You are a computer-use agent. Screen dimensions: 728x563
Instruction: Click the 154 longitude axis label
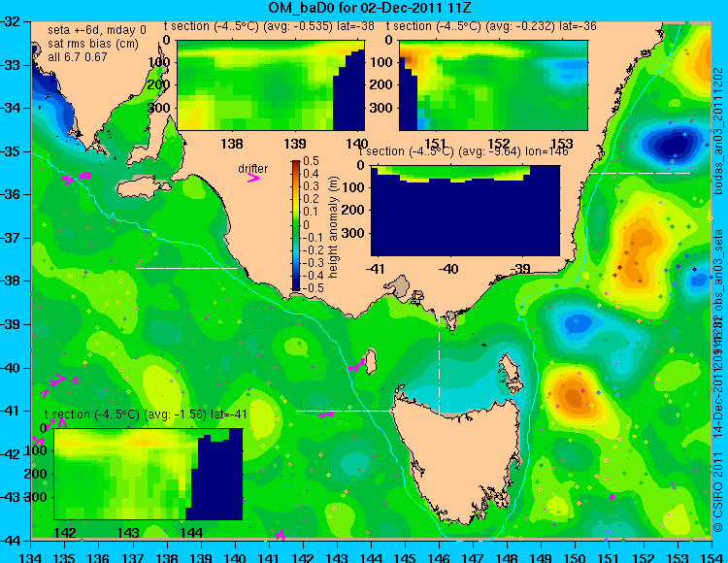[711, 557]
